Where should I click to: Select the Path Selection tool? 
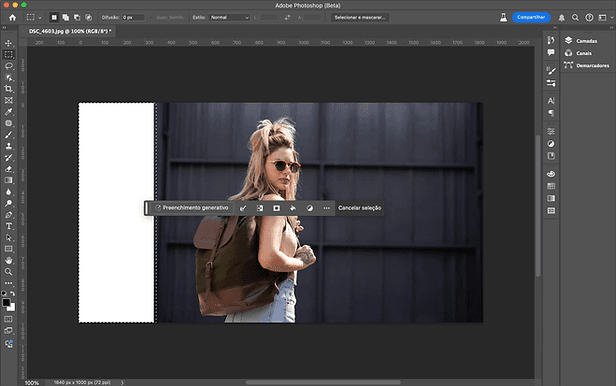(8, 238)
